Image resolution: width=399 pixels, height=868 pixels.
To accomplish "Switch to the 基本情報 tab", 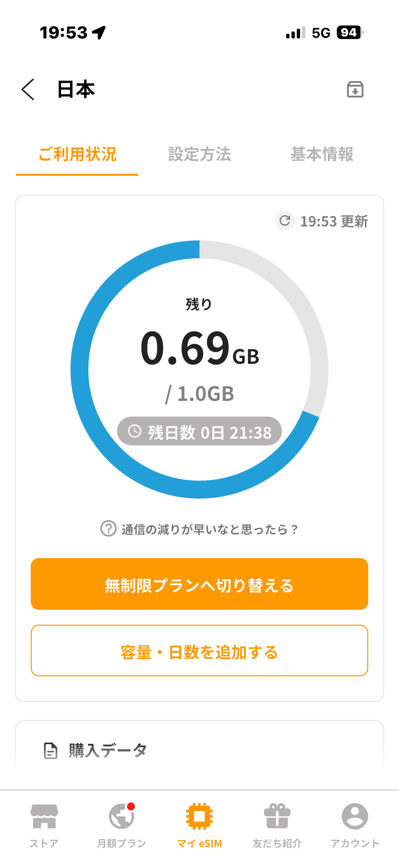I will click(322, 154).
